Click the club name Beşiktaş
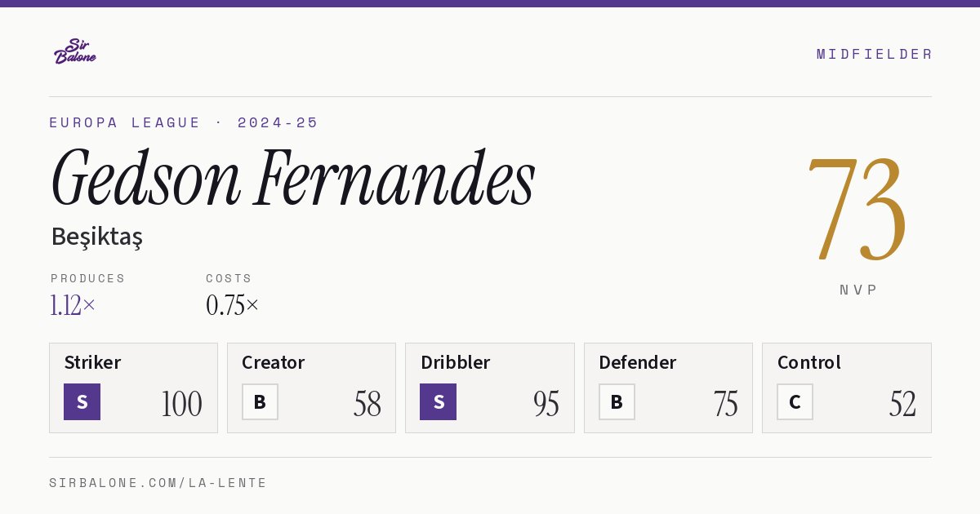980x514 pixels. pos(96,237)
